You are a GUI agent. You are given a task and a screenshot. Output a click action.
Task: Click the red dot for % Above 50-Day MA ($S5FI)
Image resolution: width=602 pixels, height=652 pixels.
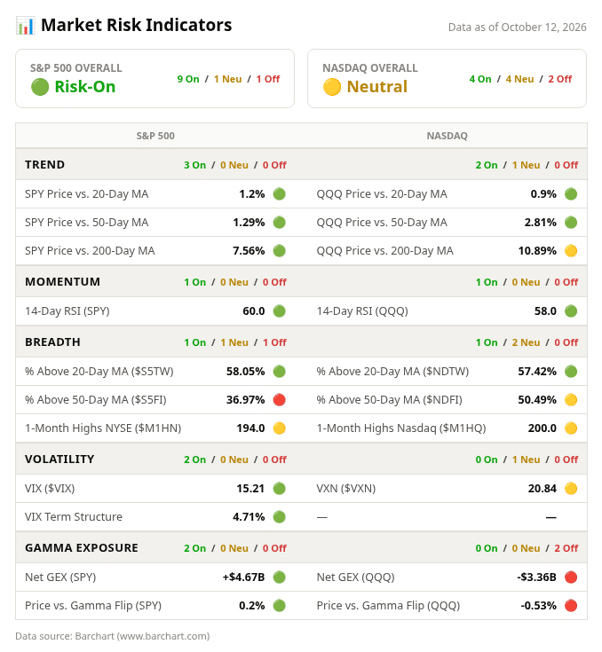(279, 400)
